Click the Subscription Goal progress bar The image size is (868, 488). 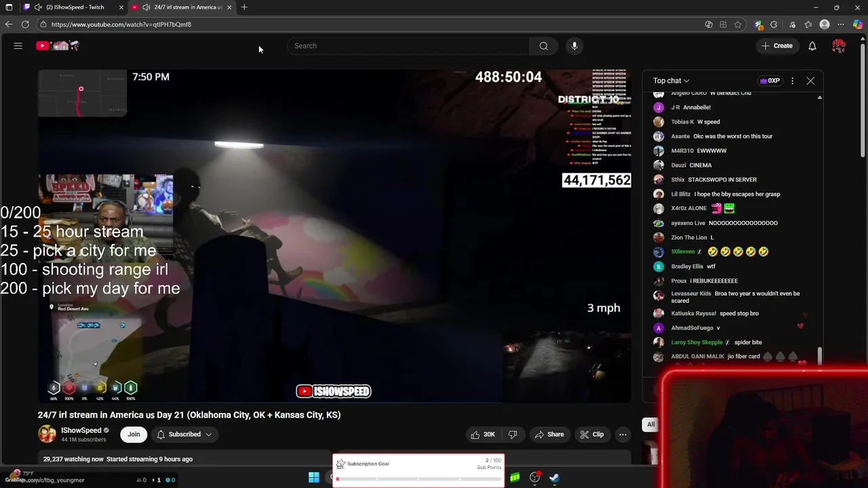[x=418, y=479]
